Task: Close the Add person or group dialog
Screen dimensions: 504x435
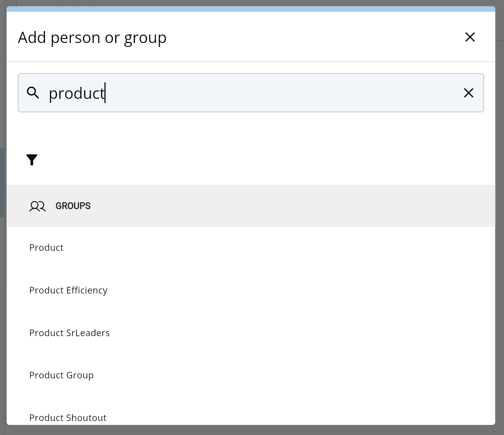Action: (x=470, y=37)
